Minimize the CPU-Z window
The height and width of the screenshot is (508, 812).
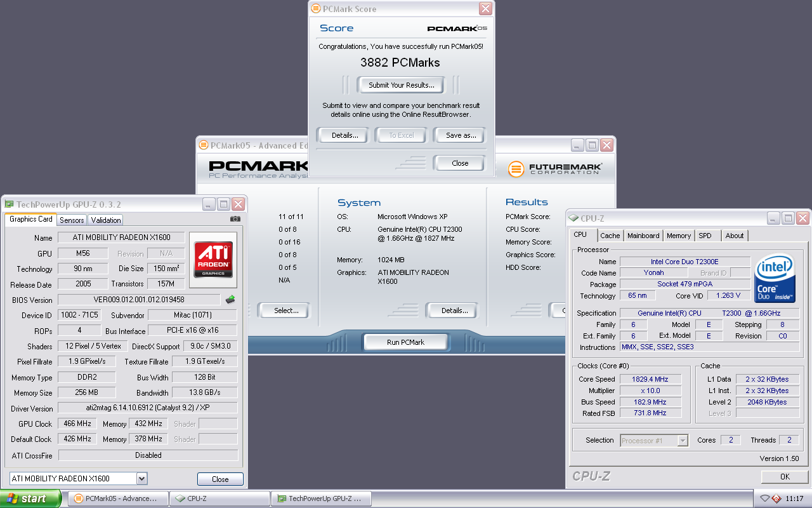(x=774, y=218)
